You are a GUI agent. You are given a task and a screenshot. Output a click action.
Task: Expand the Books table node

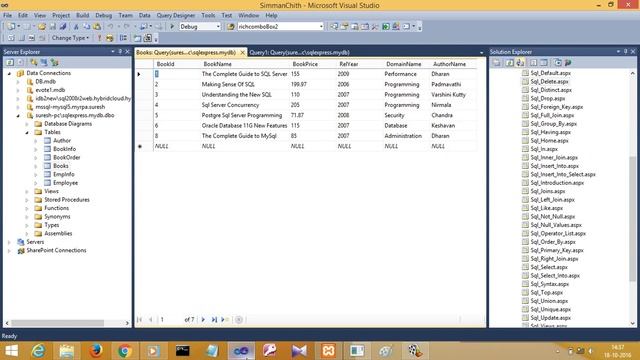click(x=36, y=166)
